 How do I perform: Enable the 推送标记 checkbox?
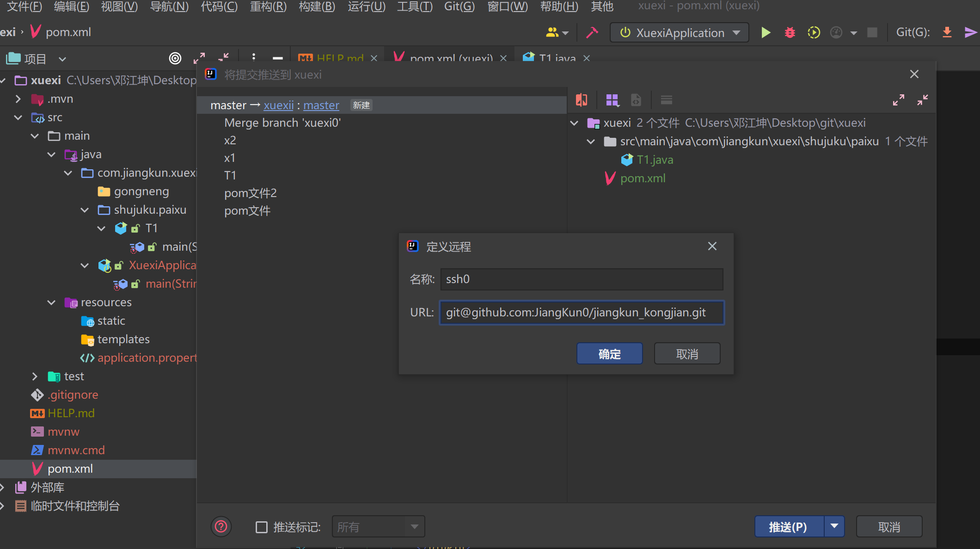pos(262,527)
